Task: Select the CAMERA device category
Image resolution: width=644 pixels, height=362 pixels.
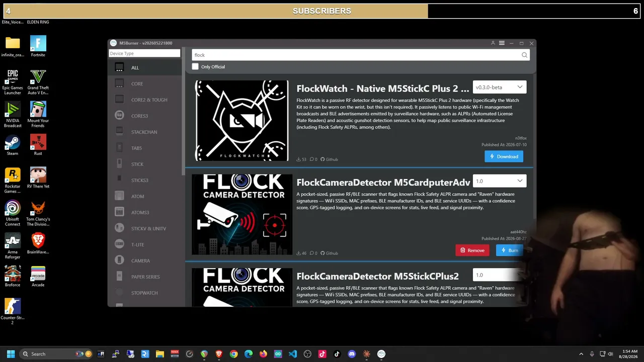Action: tap(146, 260)
